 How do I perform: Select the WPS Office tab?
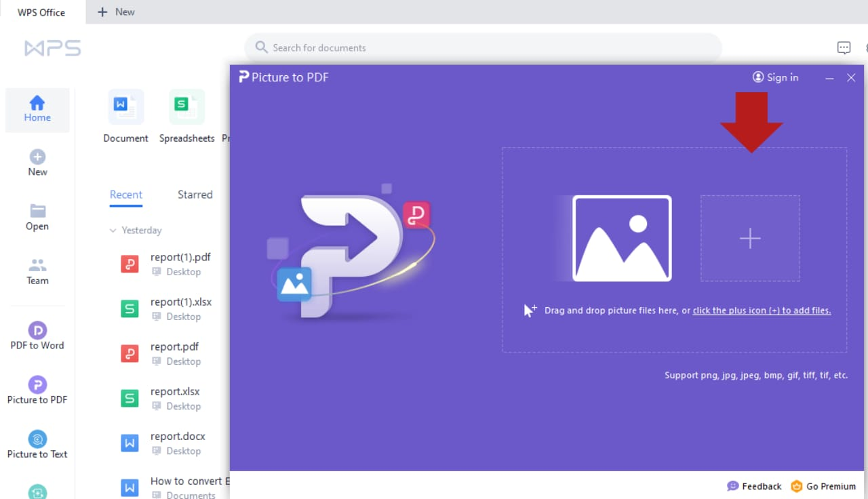click(x=41, y=12)
